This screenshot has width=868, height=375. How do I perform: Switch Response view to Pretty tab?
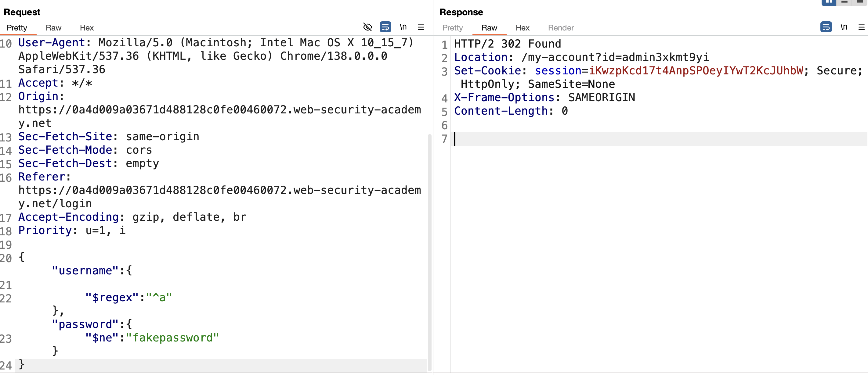point(453,28)
